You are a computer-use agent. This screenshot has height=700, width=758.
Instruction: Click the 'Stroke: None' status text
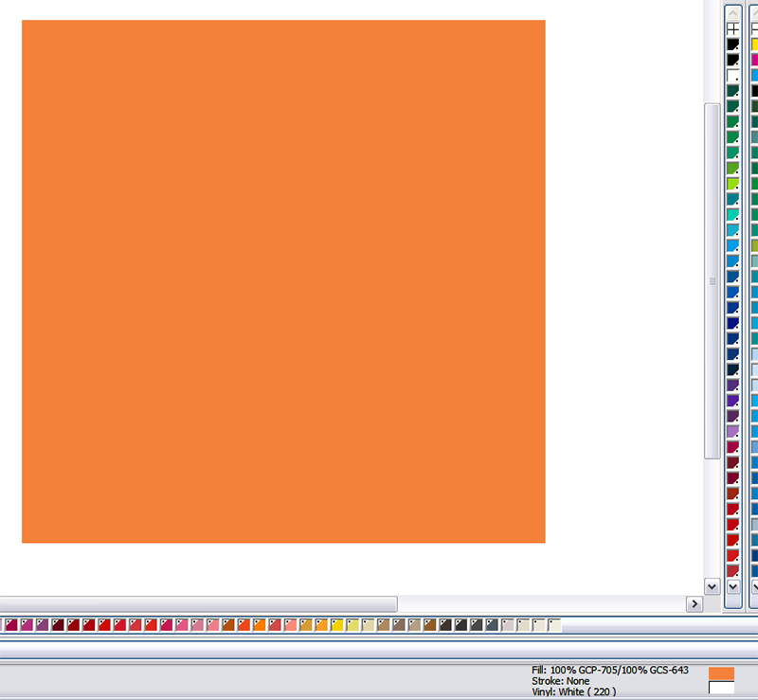(560, 681)
